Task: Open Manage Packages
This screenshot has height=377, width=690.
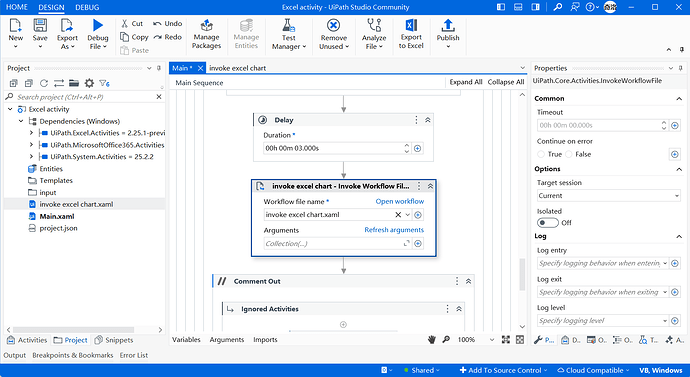Action: click(206, 34)
